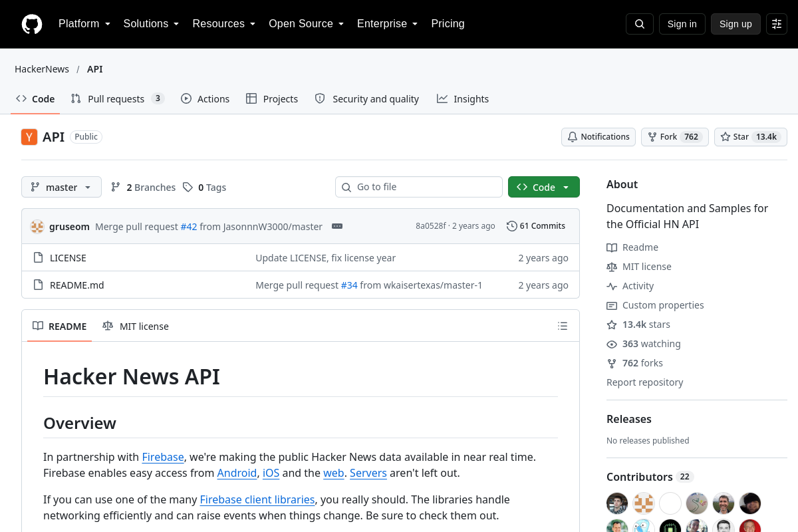The height and width of the screenshot is (532, 798).
Task: Click gruseom author name in commit row
Action: [69, 227]
